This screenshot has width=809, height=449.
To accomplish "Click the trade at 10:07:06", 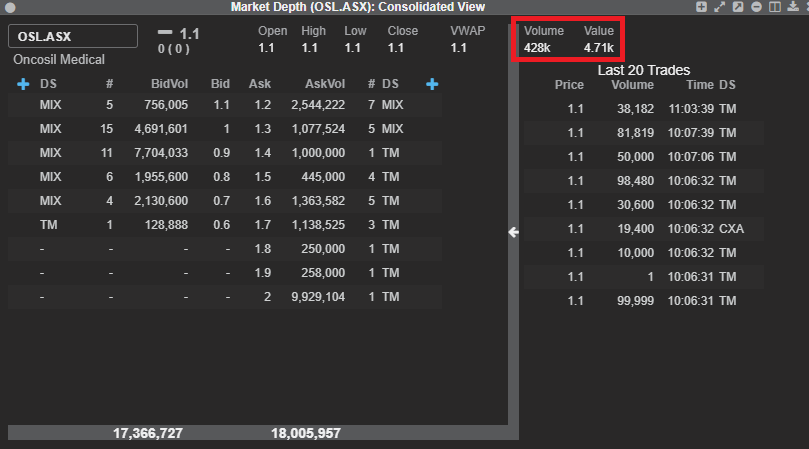I will click(644, 157).
